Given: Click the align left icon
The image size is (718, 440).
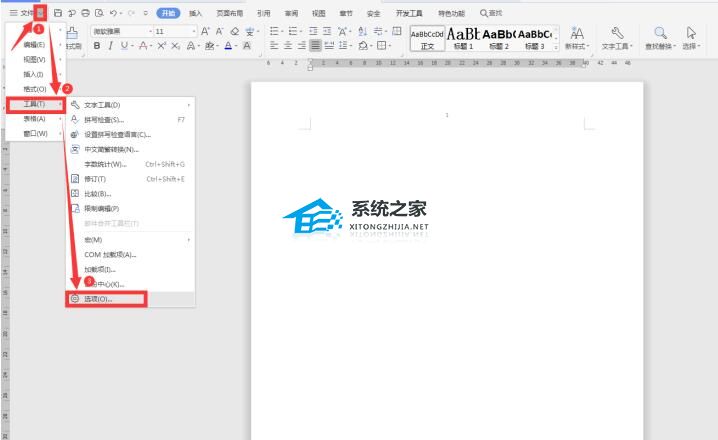Looking at the screenshot, I should (274, 46).
